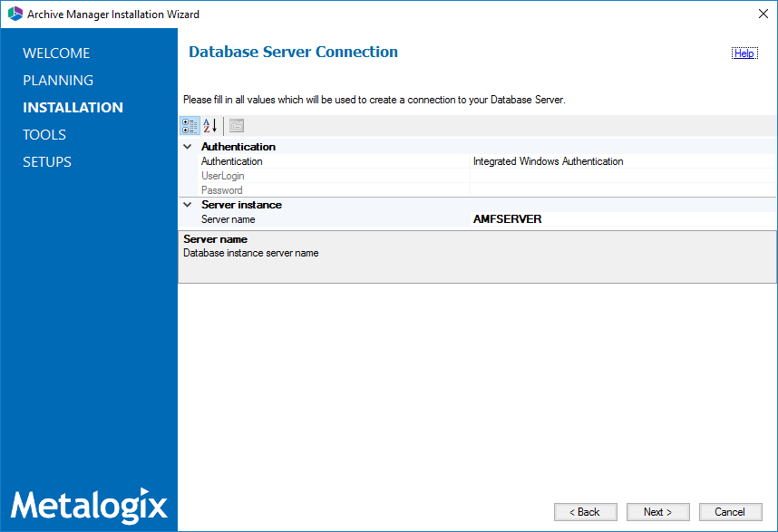Click the Archive Manager title bar icon
Screen dimensions: 778x532
(x=15, y=14)
